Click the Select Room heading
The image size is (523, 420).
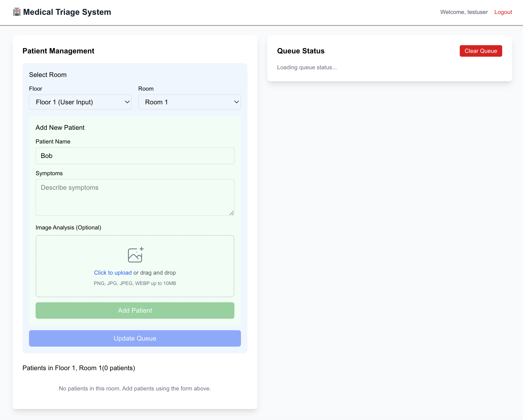click(x=48, y=75)
